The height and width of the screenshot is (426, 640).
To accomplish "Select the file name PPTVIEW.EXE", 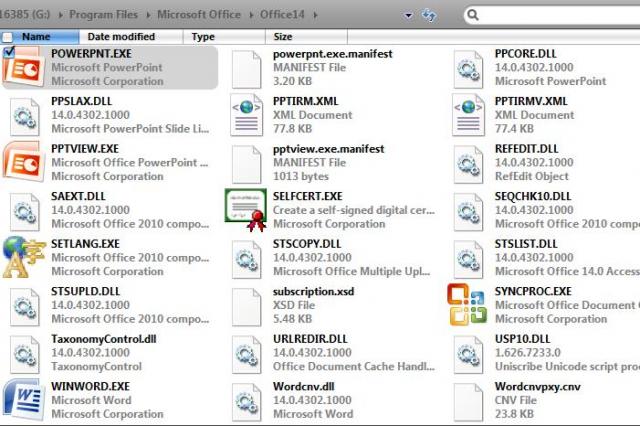I will 85,149.
